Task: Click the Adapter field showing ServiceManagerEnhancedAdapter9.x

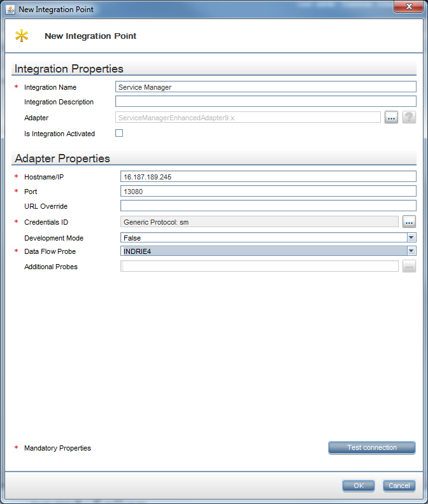Action: [x=248, y=117]
